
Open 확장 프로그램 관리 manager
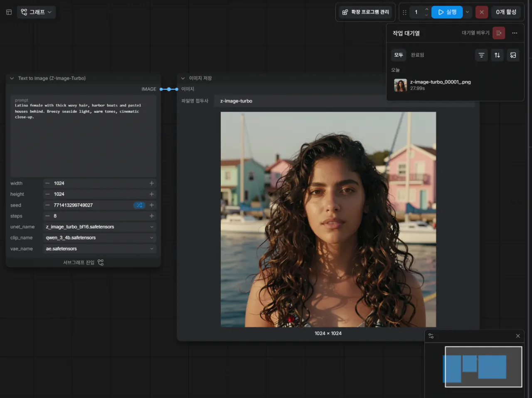pos(366,12)
